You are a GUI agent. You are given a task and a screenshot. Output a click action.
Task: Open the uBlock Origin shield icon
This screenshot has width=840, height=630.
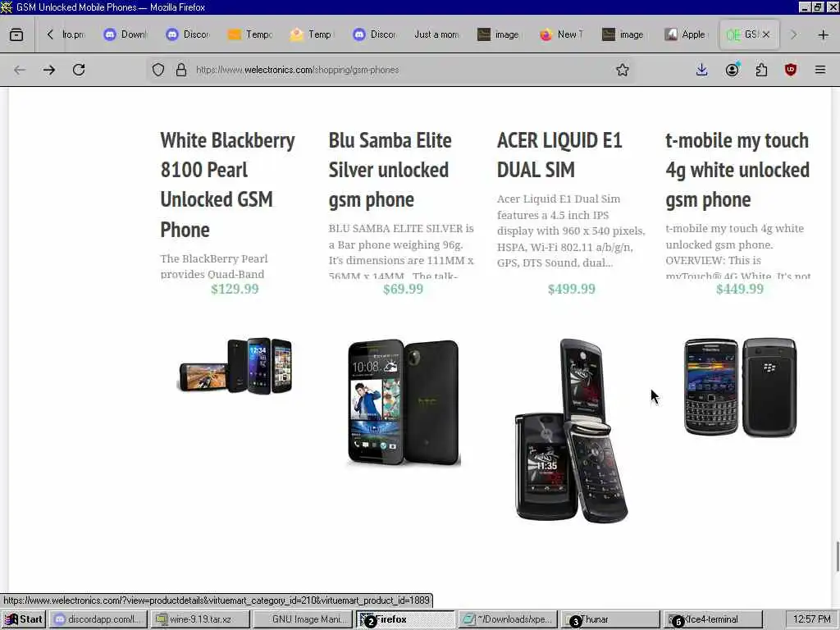click(791, 70)
